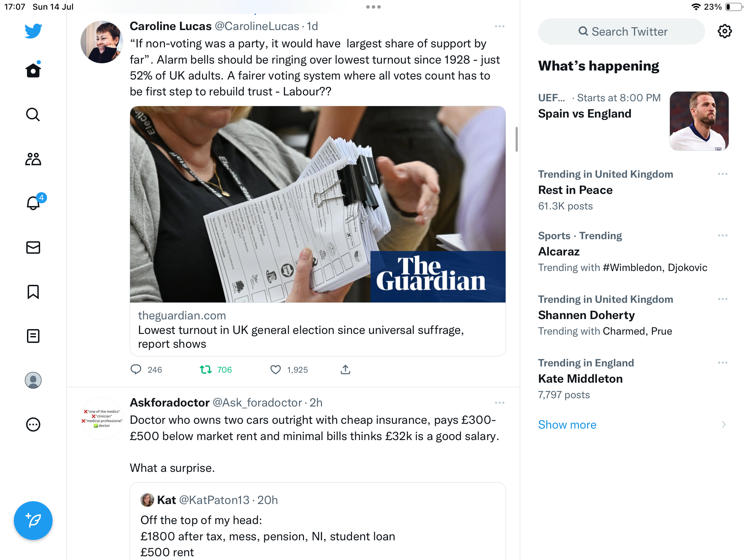Click Show more trends link
Screen dimensions: 747x560
coord(567,424)
